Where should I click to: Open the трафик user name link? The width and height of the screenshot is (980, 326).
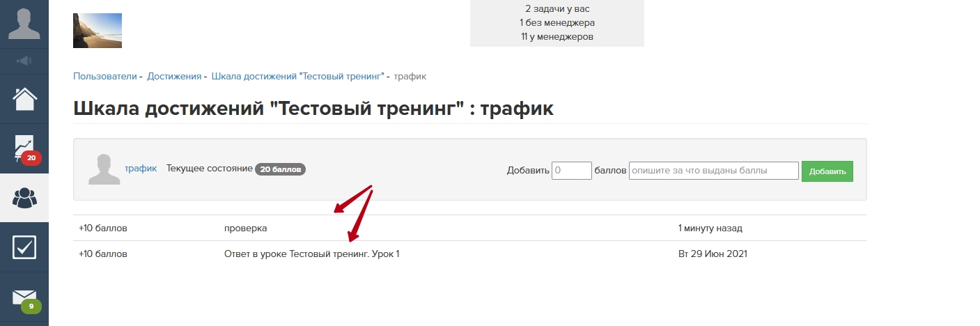click(141, 169)
